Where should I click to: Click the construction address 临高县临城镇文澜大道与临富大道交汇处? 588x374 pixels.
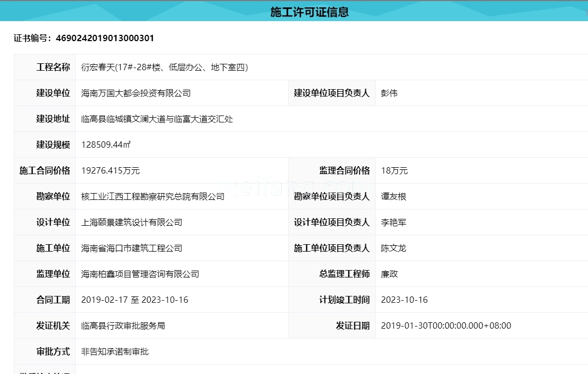(x=158, y=119)
